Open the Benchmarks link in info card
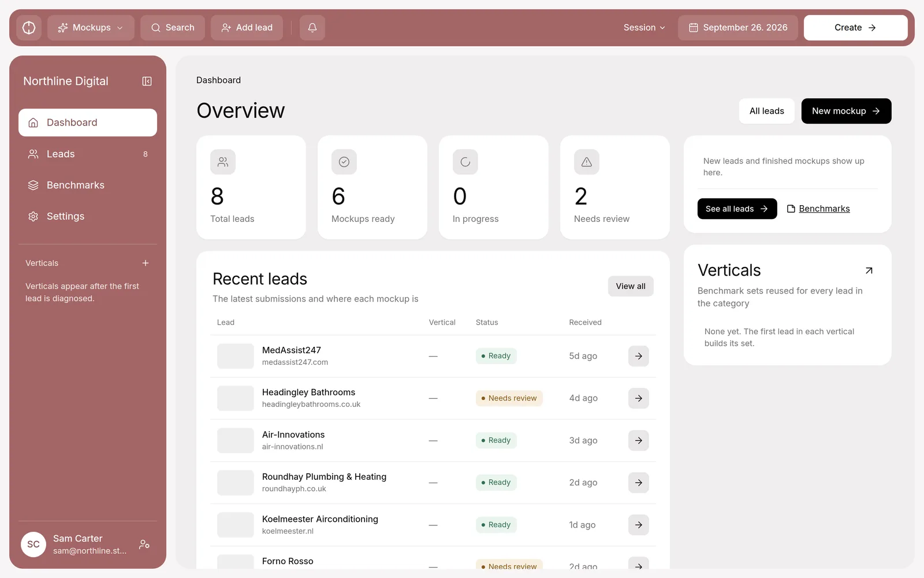Screen dimensions: 924x578 pyautogui.click(x=819, y=209)
